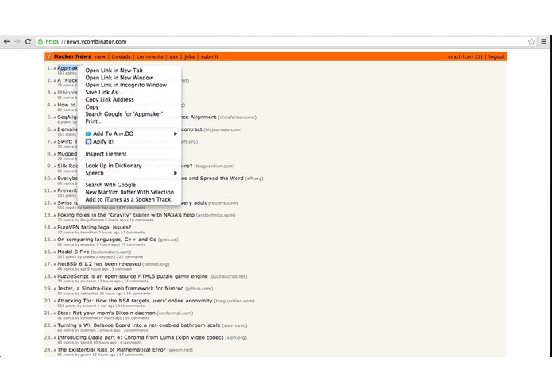Click the Apify it! extension icon
This screenshot has height=392, width=552.
point(88,142)
